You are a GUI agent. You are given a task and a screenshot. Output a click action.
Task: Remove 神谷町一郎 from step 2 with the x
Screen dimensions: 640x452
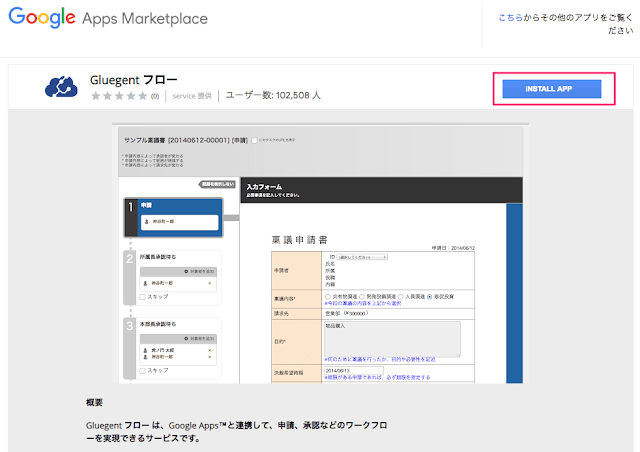point(210,283)
